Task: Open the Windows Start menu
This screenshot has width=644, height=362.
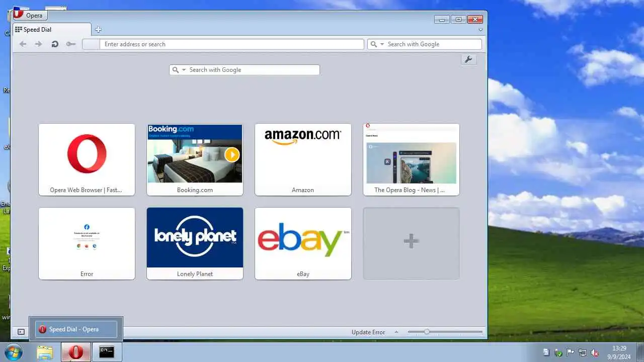Action: (x=13, y=352)
